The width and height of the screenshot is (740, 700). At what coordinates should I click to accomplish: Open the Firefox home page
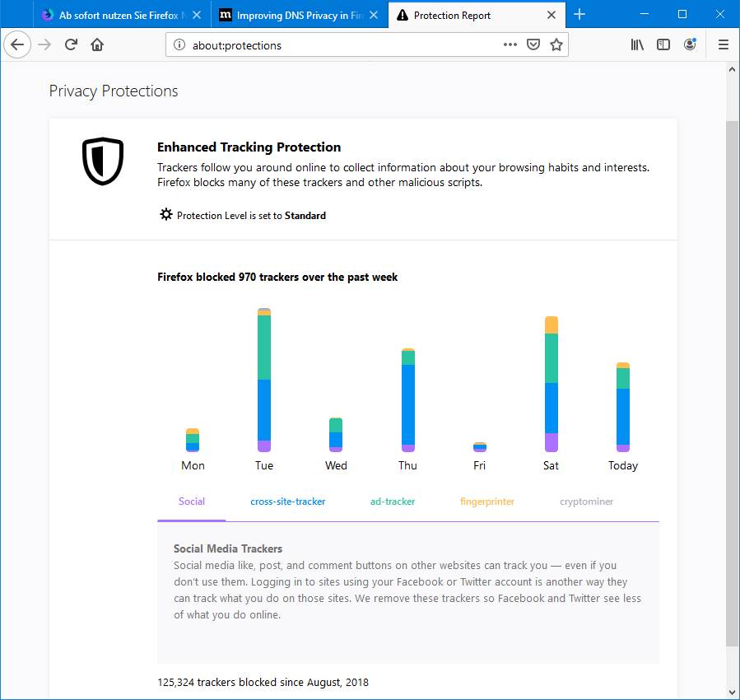97,44
